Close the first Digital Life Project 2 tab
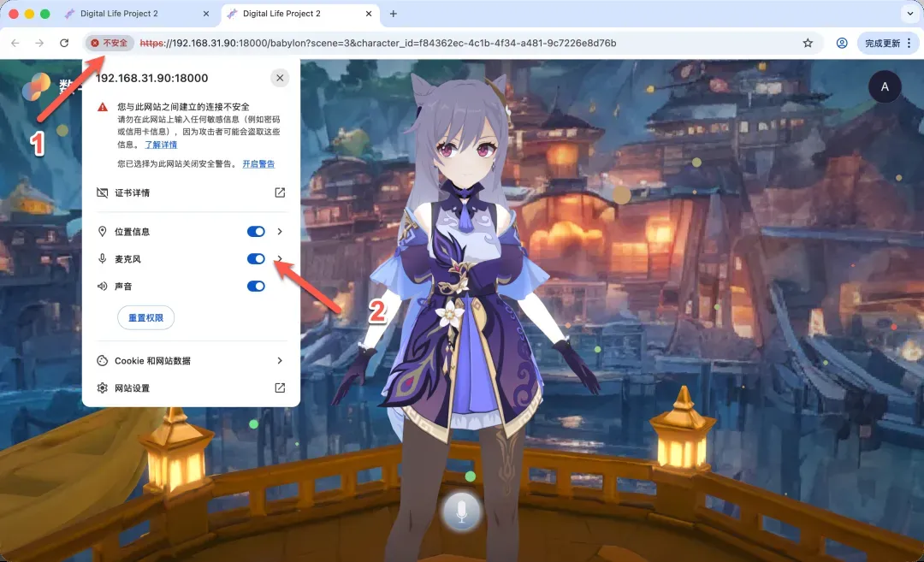924x562 pixels. point(205,14)
